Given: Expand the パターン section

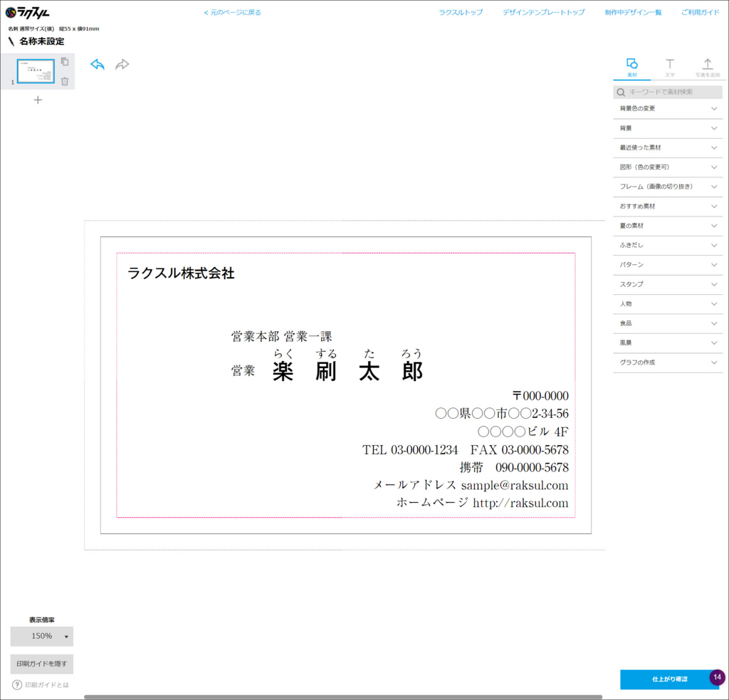Looking at the screenshot, I should pos(668,265).
